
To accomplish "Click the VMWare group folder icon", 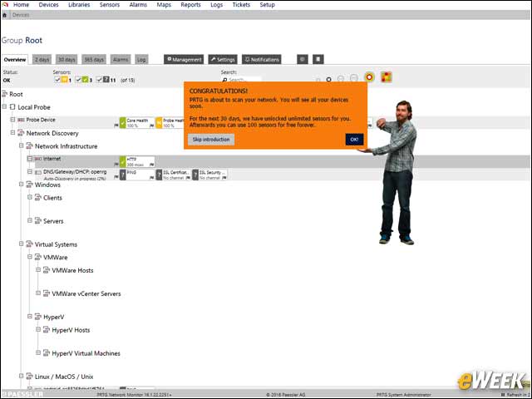I will coord(38,257).
